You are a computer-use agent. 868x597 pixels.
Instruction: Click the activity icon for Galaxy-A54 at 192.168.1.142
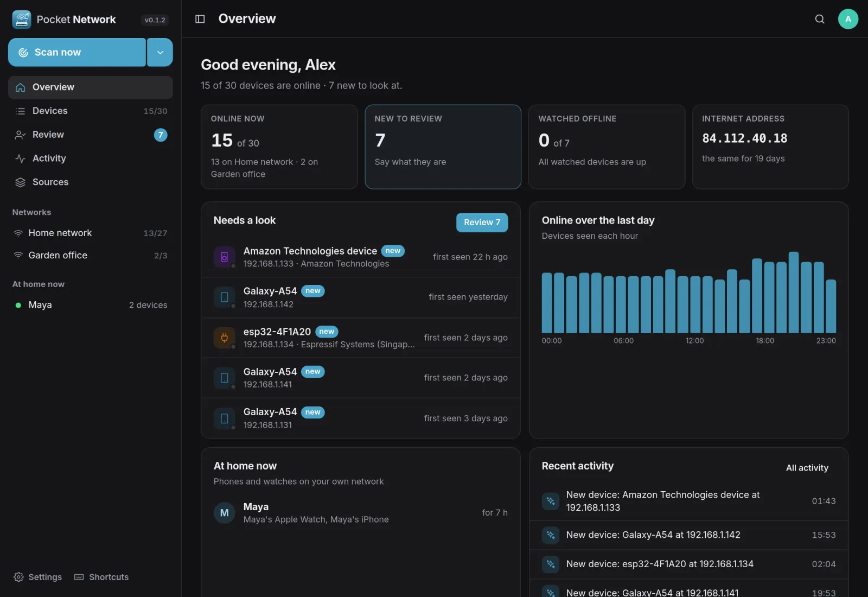551,535
